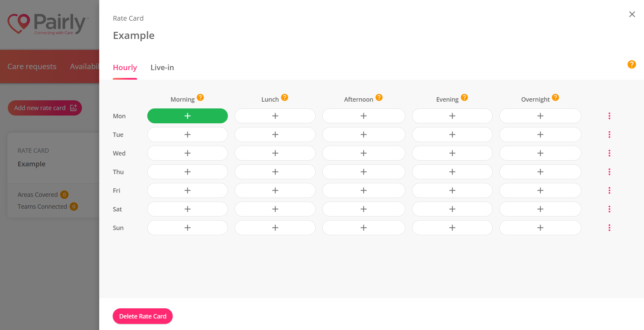Open the Sunday row three-dot menu
The image size is (644, 330).
coord(609,228)
